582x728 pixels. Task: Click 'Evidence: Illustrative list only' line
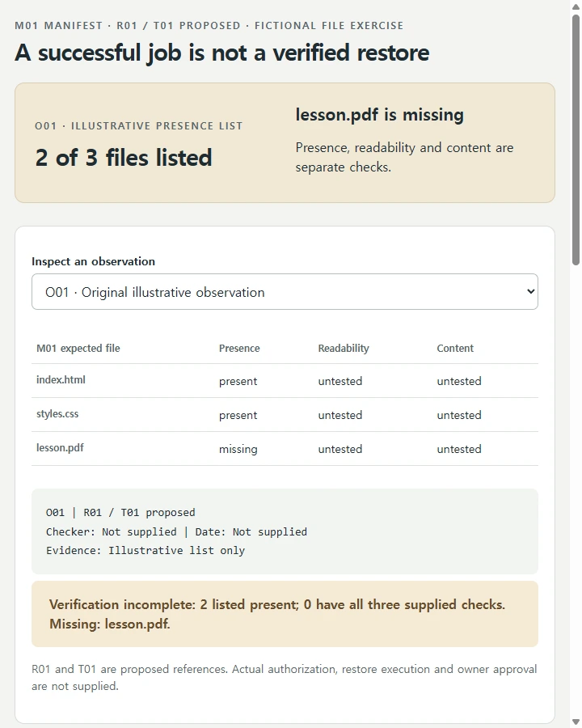click(x=145, y=551)
